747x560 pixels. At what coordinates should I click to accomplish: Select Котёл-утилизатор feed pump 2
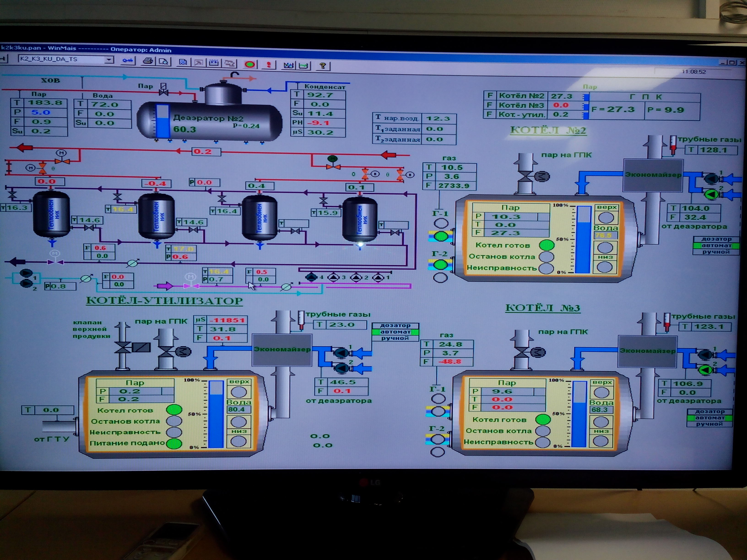(x=341, y=368)
